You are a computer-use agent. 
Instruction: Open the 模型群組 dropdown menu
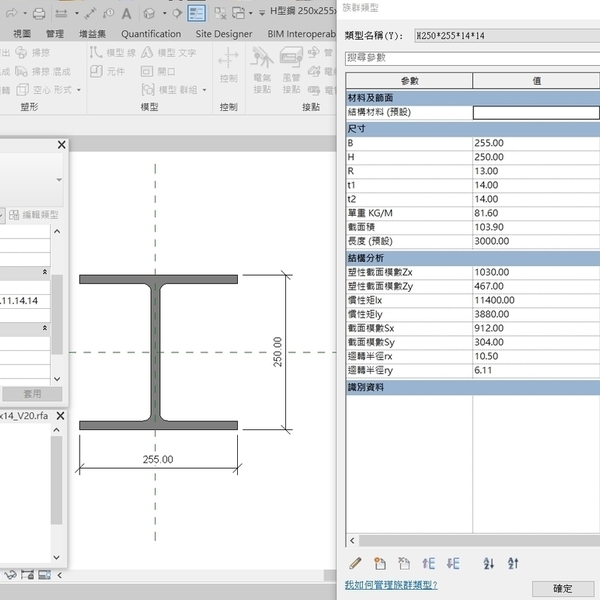pos(180,90)
